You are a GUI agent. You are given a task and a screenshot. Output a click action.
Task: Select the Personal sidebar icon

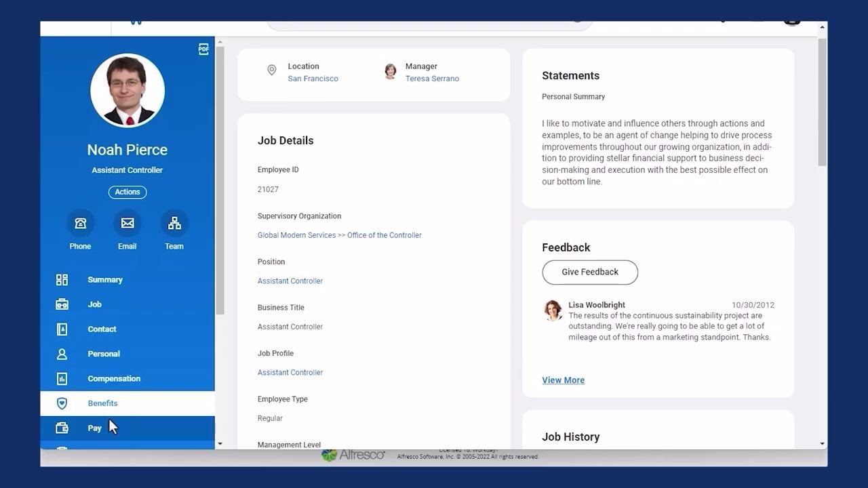click(62, 354)
